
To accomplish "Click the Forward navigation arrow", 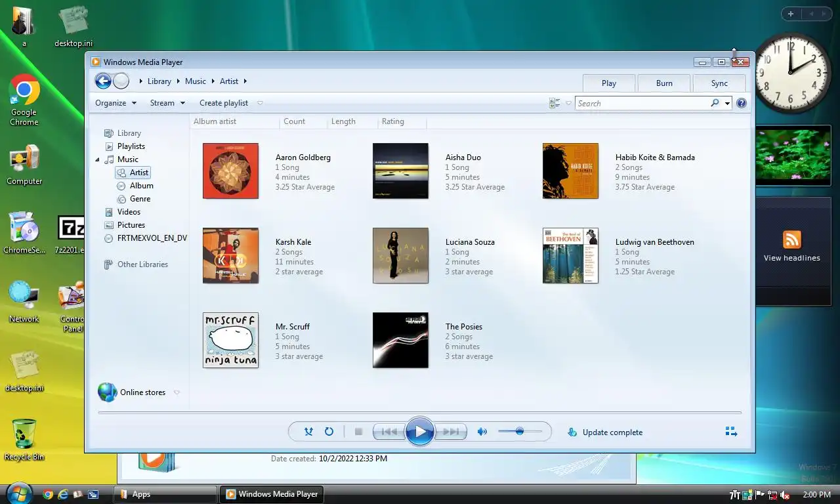I will click(121, 81).
